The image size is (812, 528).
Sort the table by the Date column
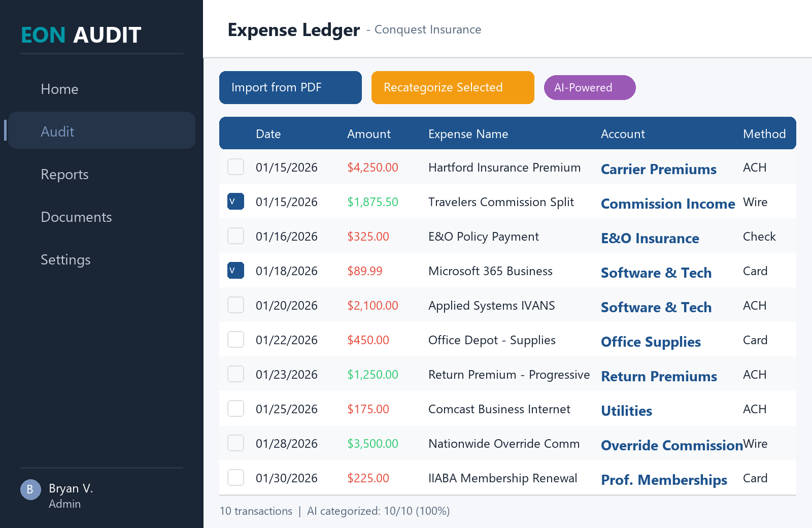[x=268, y=134]
